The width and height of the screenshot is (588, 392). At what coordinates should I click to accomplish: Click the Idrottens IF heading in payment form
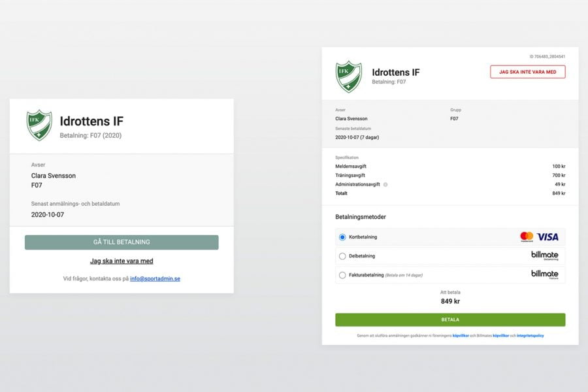(x=395, y=72)
